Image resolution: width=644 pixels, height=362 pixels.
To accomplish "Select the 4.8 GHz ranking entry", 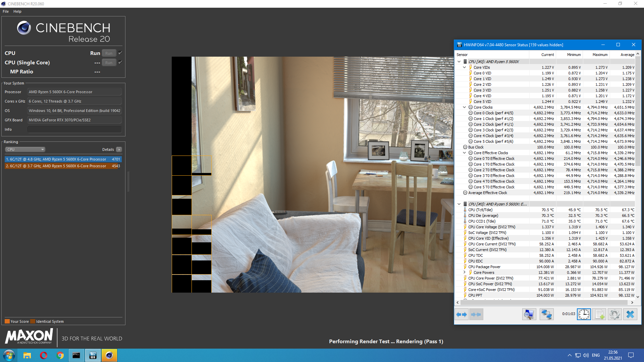I will click(x=63, y=159).
